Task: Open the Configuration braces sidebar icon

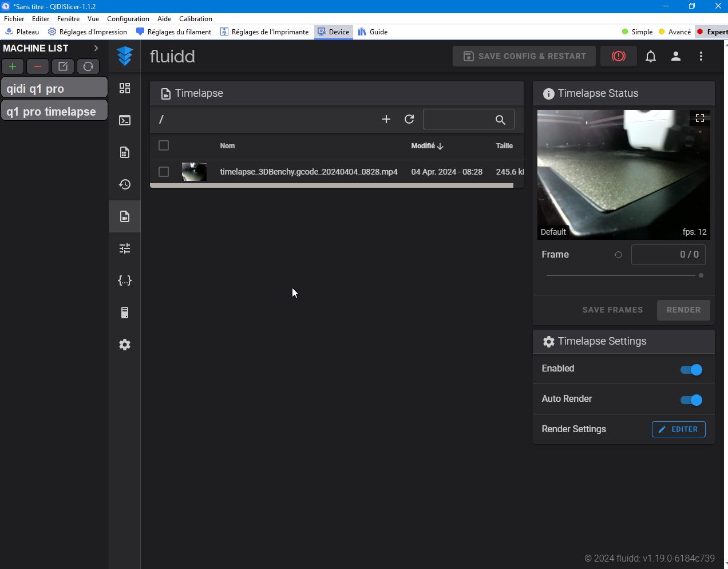Action: click(x=125, y=280)
